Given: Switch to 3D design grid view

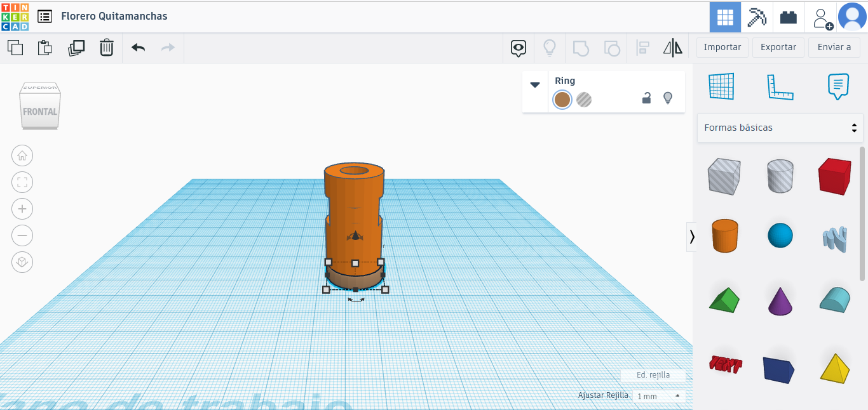Looking at the screenshot, I should point(725,17).
